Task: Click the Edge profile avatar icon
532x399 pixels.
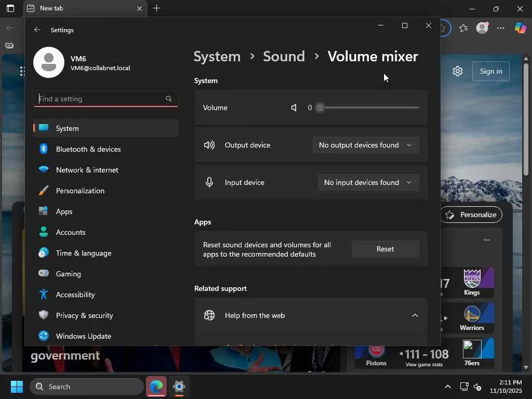Action: tap(483, 28)
